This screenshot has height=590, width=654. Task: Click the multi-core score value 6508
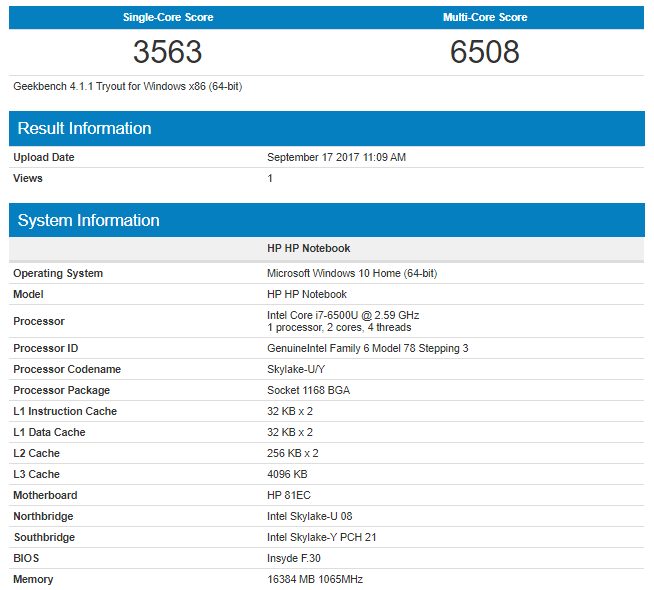[485, 52]
